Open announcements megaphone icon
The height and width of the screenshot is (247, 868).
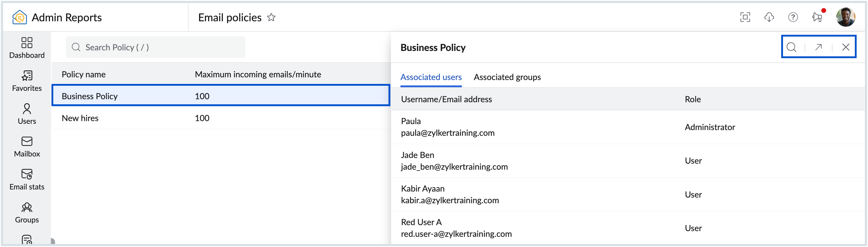[817, 17]
